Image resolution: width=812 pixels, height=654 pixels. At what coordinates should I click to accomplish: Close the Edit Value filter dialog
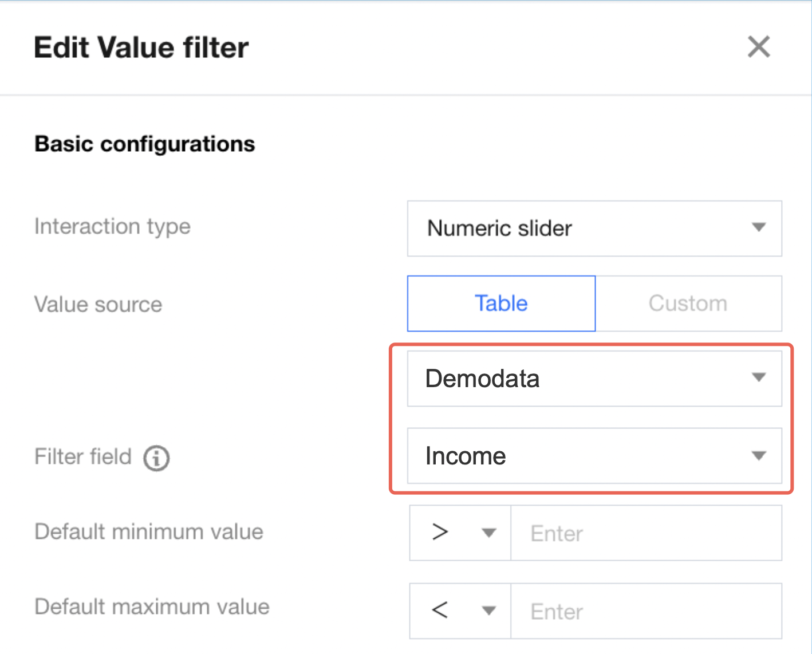(759, 47)
